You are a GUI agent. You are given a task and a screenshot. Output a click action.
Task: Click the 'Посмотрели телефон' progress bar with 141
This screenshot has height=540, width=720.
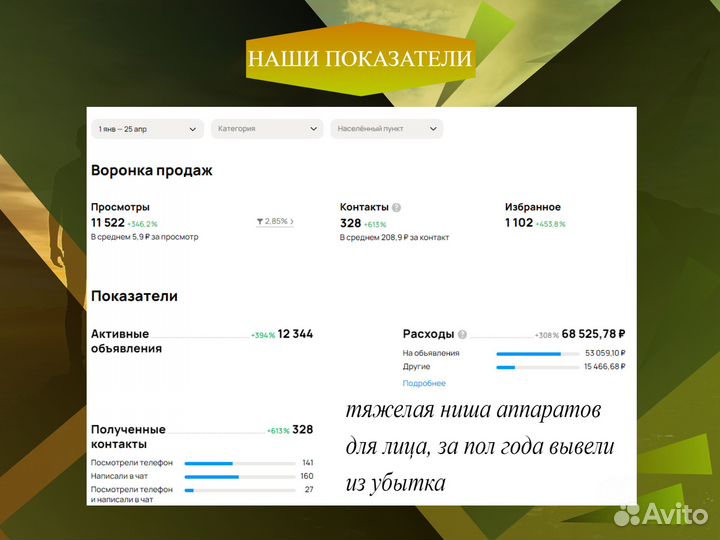coord(240,464)
